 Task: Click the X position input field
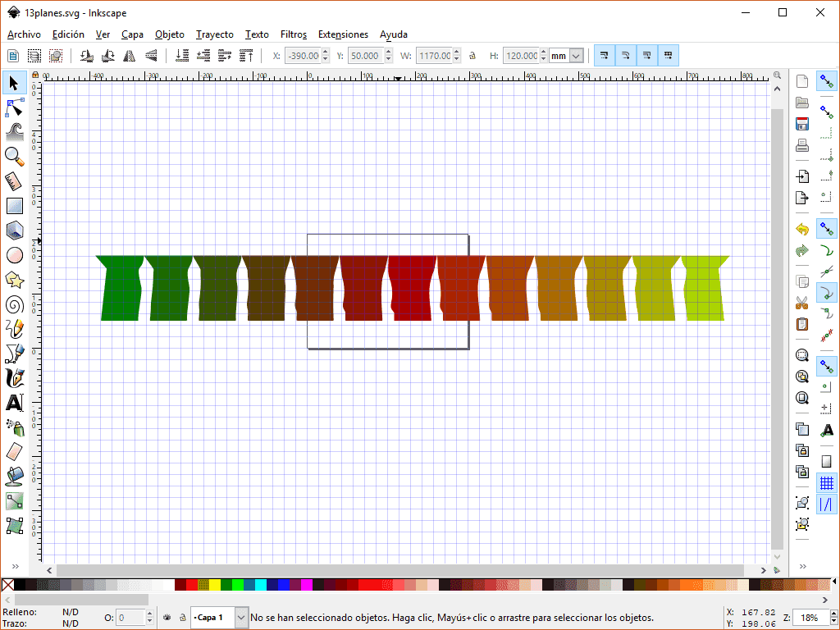pos(302,56)
